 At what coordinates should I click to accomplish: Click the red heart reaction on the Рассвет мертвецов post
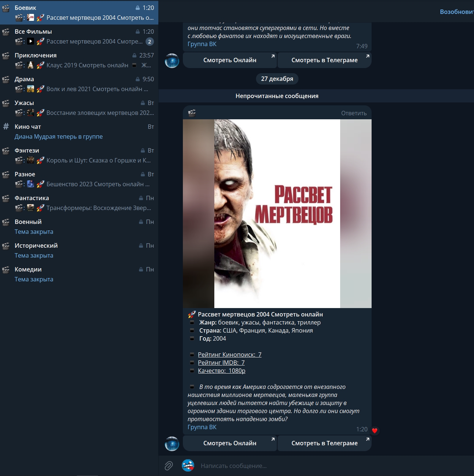click(x=375, y=430)
